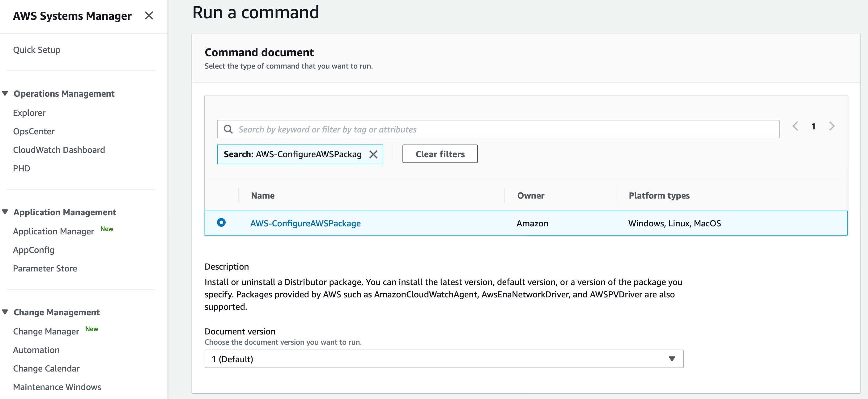The width and height of the screenshot is (868, 399).
Task: Click the search magnifier icon
Action: click(228, 129)
